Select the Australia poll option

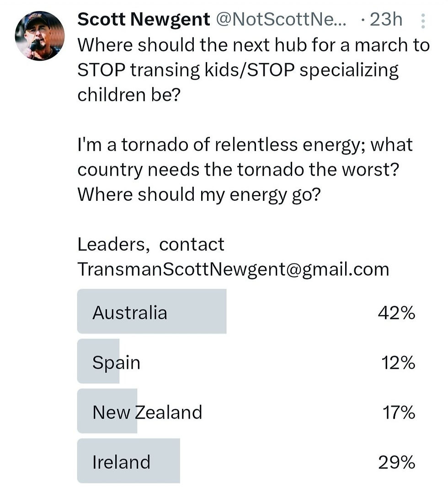246,311
